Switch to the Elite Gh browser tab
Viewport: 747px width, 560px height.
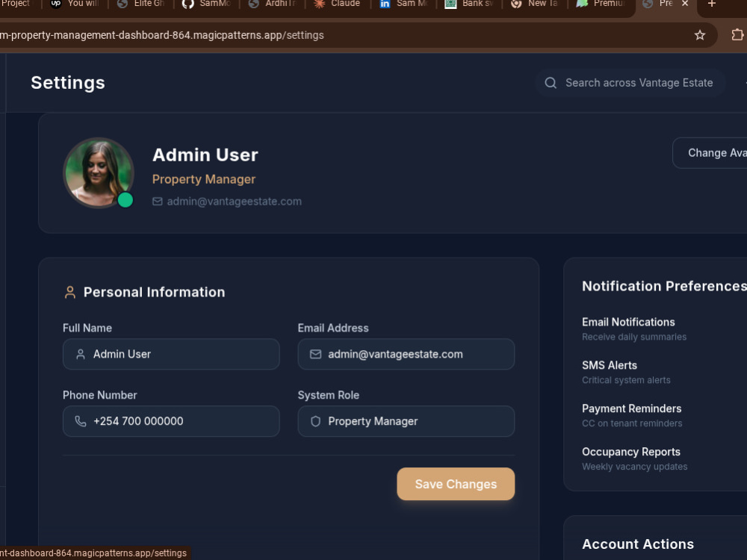pos(141,4)
